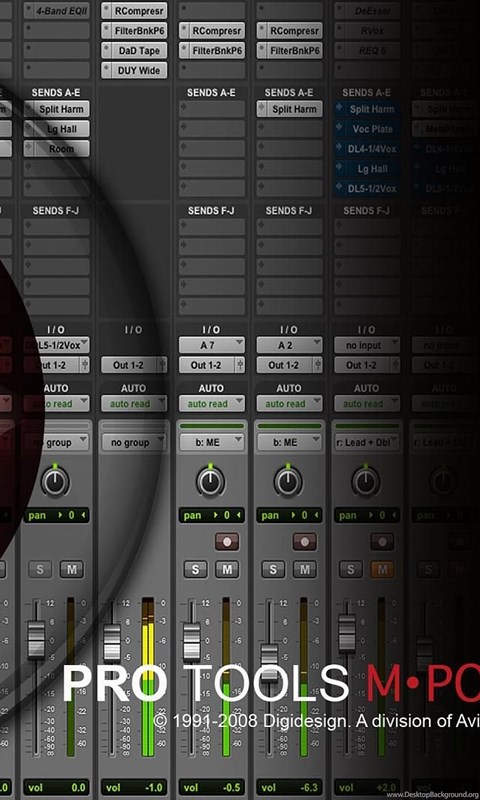Open the Lg Hall send on 4-Band EQII track
The height and width of the screenshot is (800, 480).
pyautogui.click(x=57, y=129)
